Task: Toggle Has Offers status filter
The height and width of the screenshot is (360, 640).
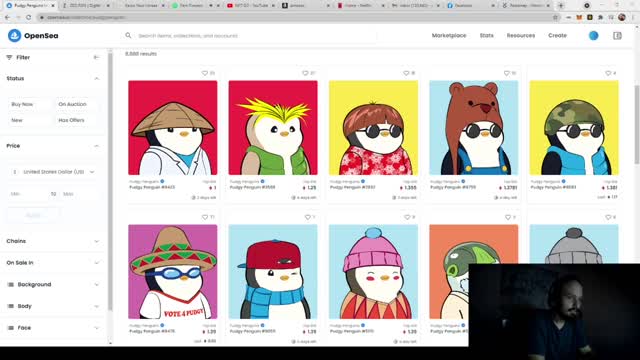Action: coord(77,120)
